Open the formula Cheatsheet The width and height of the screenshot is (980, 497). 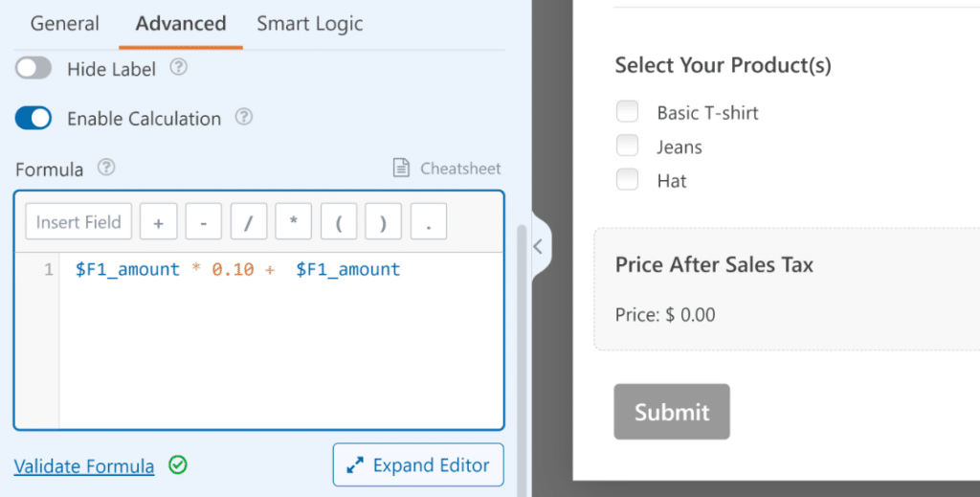(447, 169)
